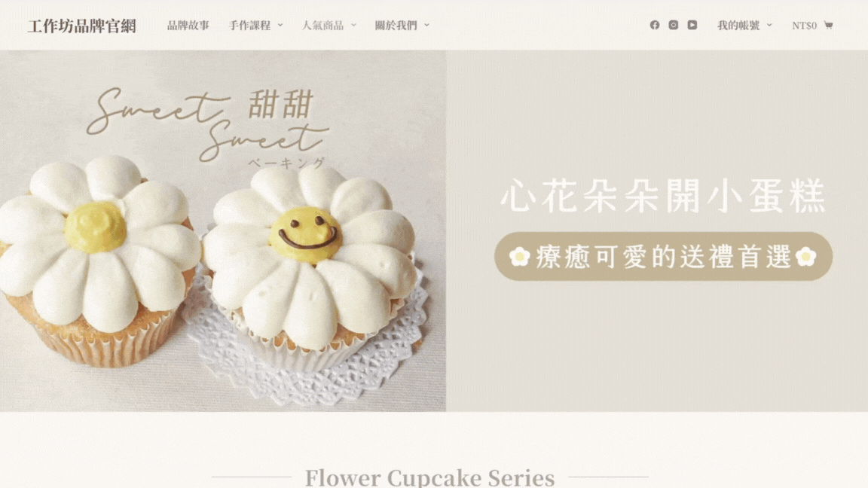
Task: Open the shopping cart icon
Action: (x=828, y=25)
